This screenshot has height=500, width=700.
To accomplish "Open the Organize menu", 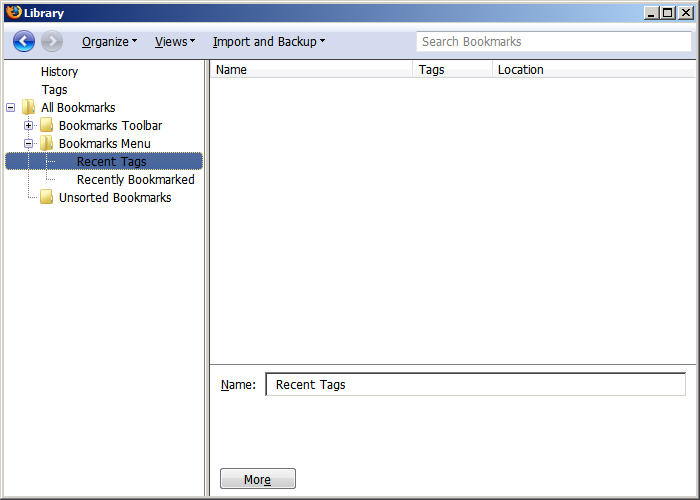I will tap(109, 42).
